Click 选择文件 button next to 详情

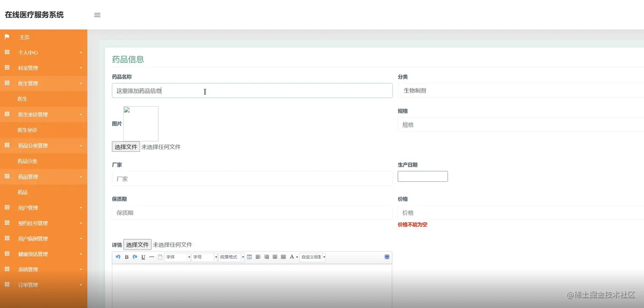[138, 244]
